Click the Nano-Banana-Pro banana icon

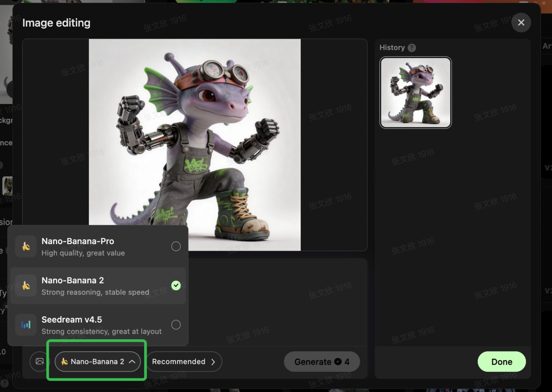[x=26, y=246]
